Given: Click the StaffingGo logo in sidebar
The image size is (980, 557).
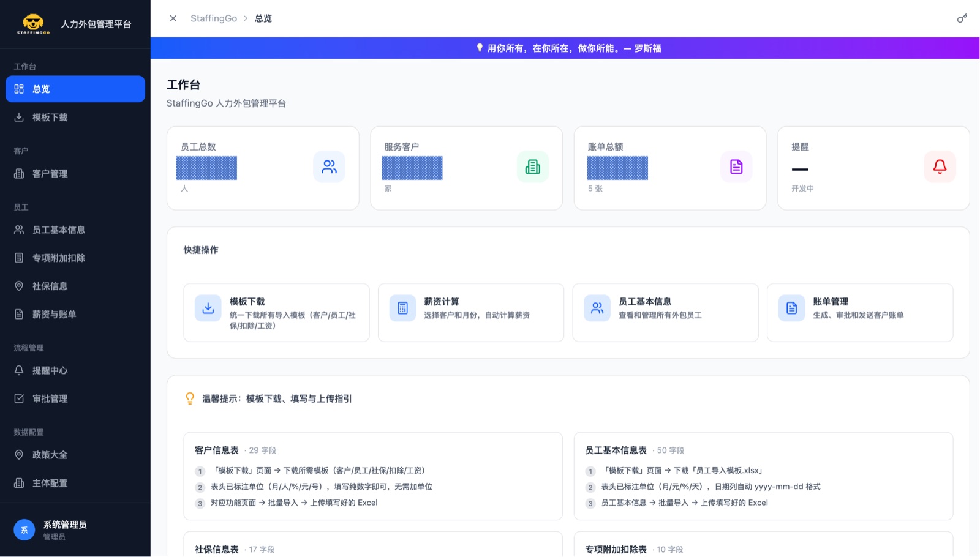Looking at the screenshot, I should (33, 24).
